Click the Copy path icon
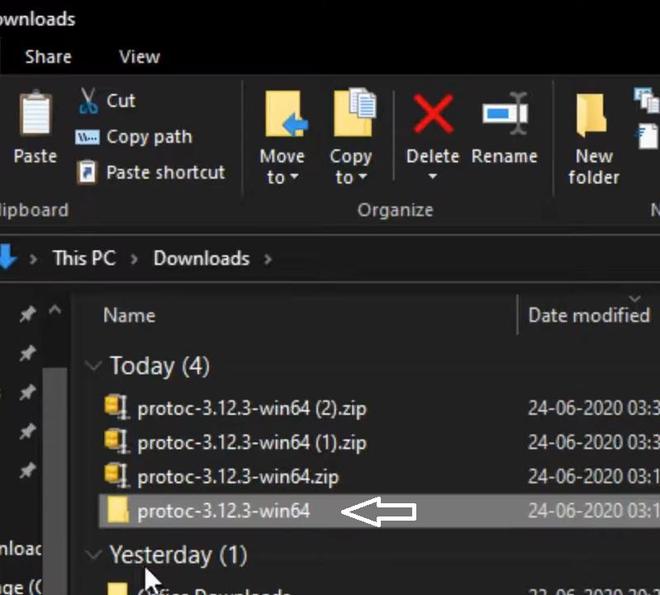660x595 pixels. coord(87,137)
